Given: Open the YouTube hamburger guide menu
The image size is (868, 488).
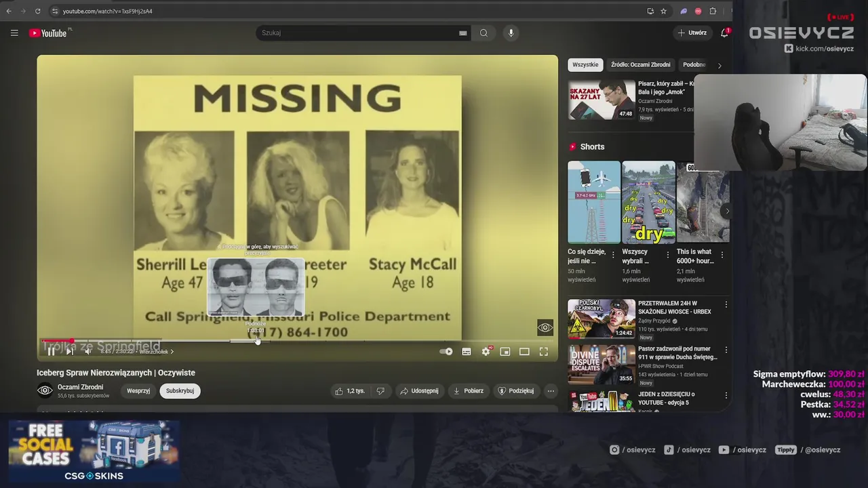Looking at the screenshot, I should pos(14,33).
